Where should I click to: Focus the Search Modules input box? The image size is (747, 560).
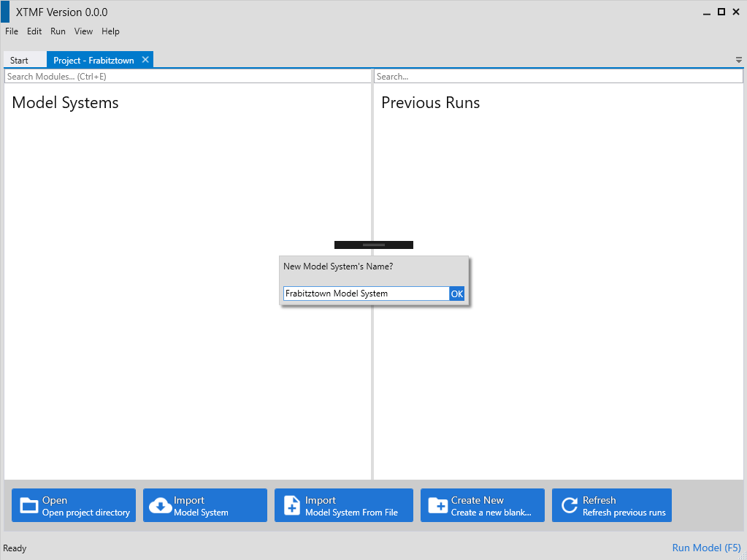pos(188,77)
